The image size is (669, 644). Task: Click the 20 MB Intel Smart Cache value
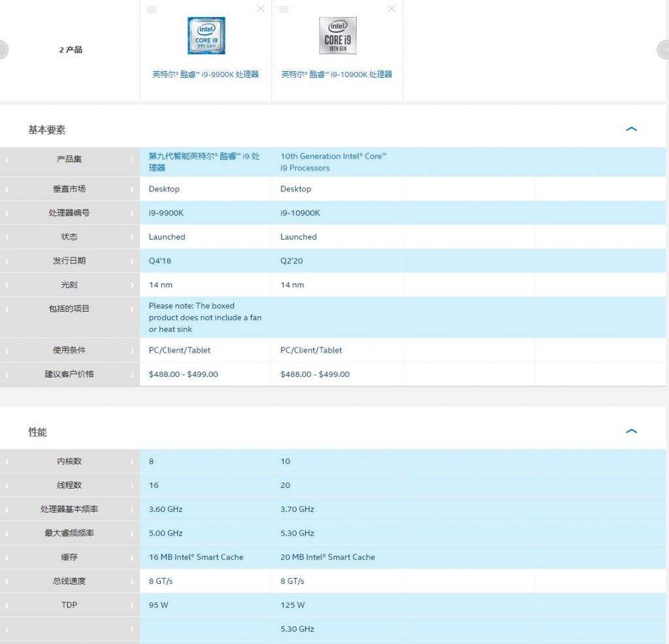(328, 557)
